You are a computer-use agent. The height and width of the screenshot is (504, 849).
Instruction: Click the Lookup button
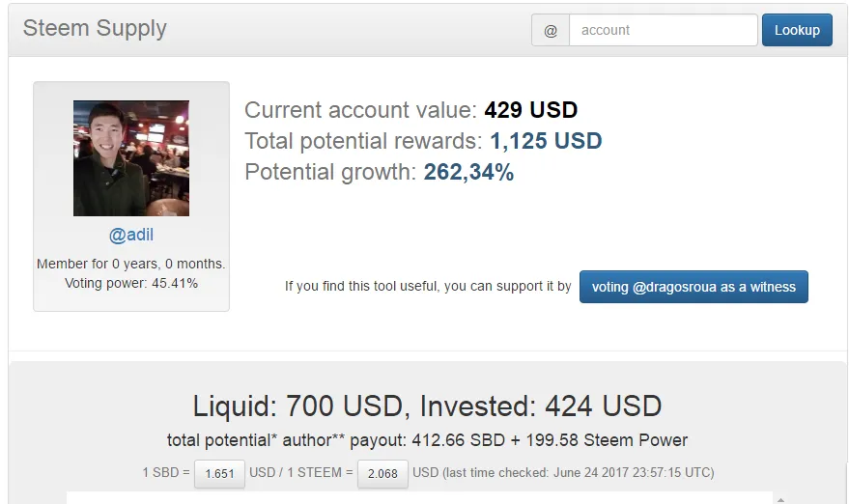click(797, 30)
